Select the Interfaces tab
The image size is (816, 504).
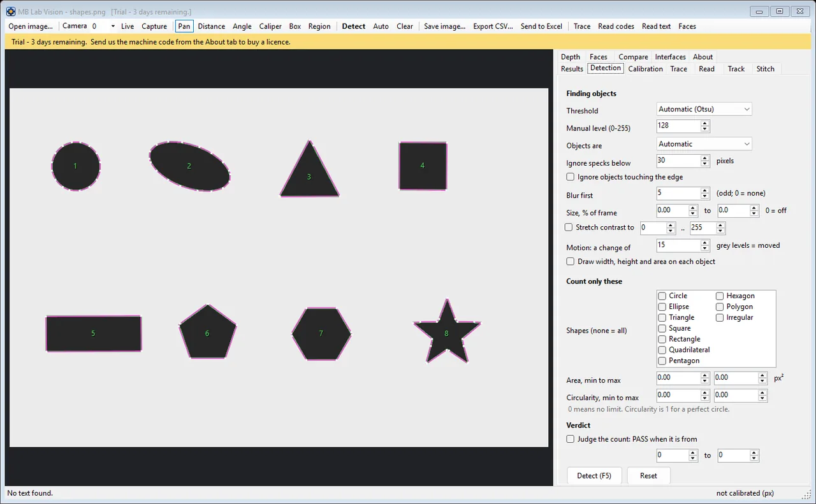tap(671, 57)
